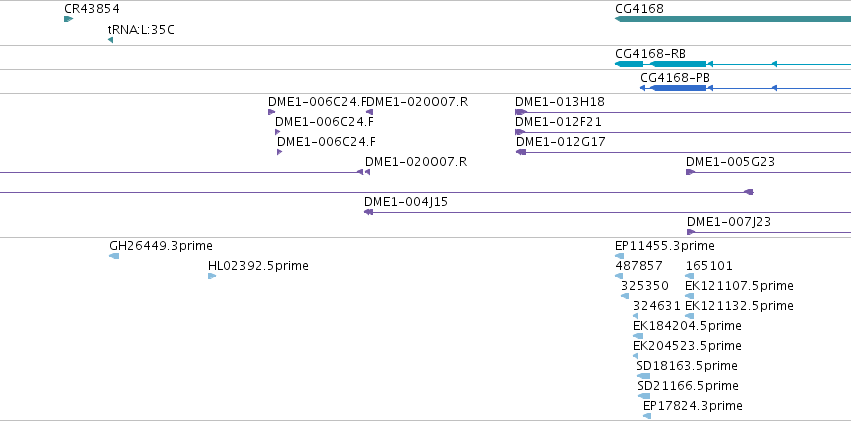Image resolution: width=851 pixels, height=421 pixels.
Task: Select the SD21166.5prime EST glyph
Action: [x=644, y=397]
